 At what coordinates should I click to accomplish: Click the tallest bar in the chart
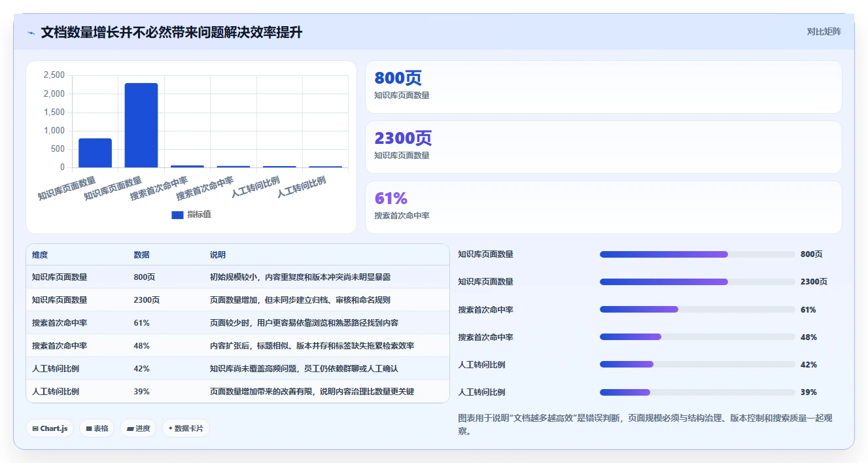[x=141, y=125]
